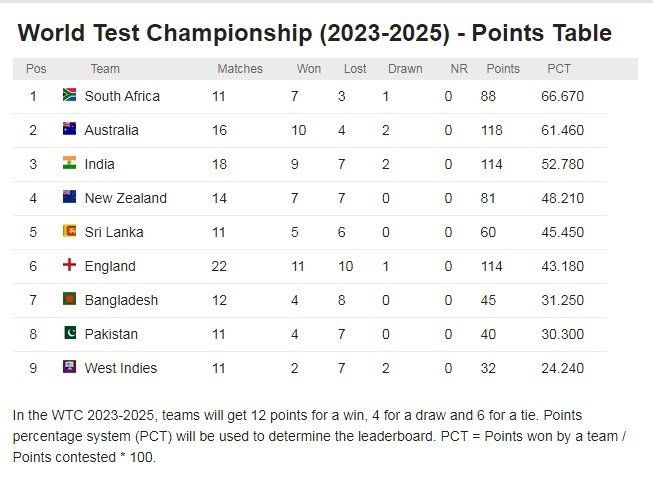The width and height of the screenshot is (653, 497).
Task: Select the Won column header
Action: point(309,69)
